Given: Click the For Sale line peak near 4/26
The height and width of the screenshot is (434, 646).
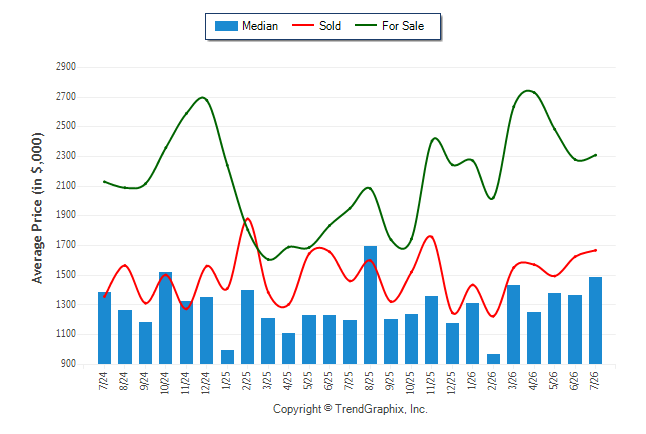Looking at the screenshot, I should 529,91.
